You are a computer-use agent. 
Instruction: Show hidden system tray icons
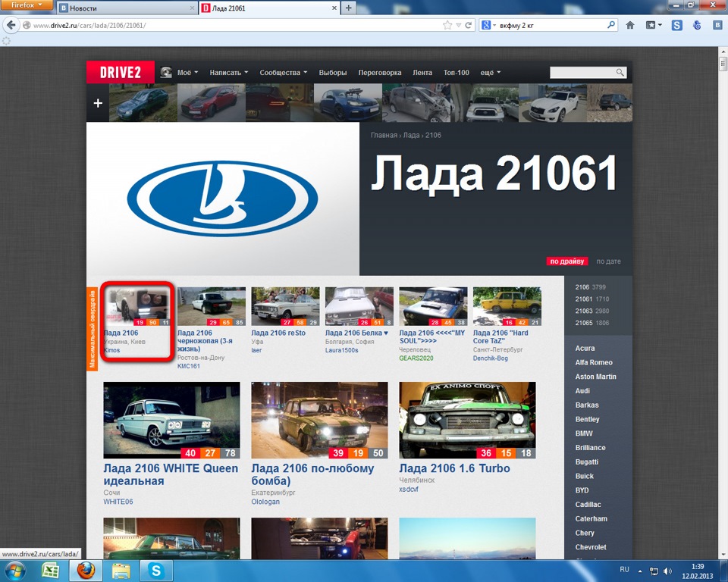tap(640, 571)
